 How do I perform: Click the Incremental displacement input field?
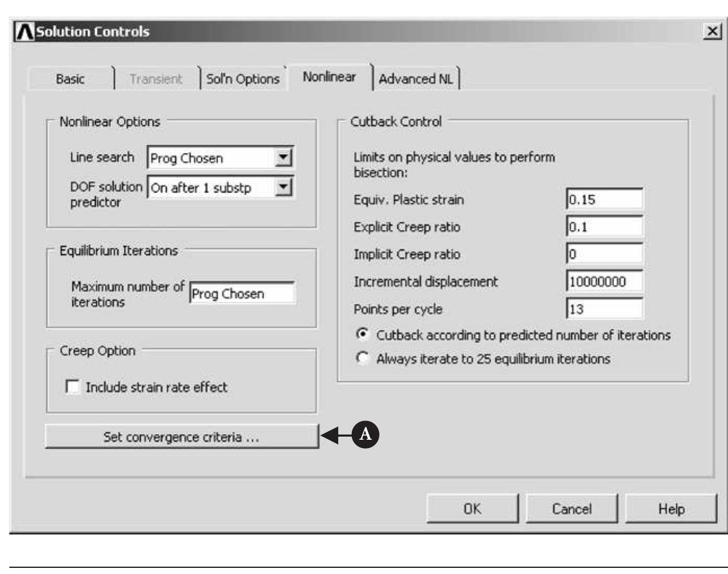click(x=604, y=282)
